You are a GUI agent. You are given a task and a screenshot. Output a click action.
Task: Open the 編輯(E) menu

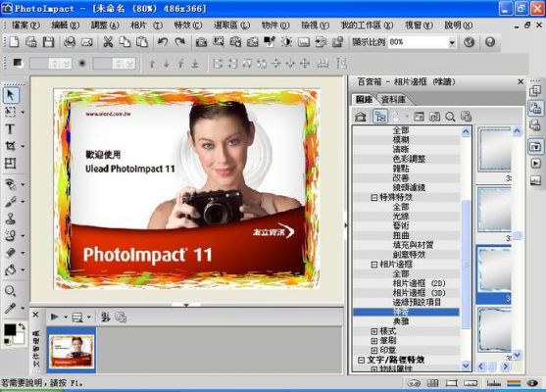tap(65, 25)
